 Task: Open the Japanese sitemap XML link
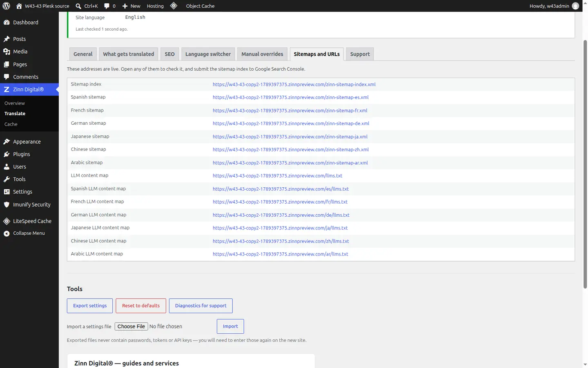290,137
